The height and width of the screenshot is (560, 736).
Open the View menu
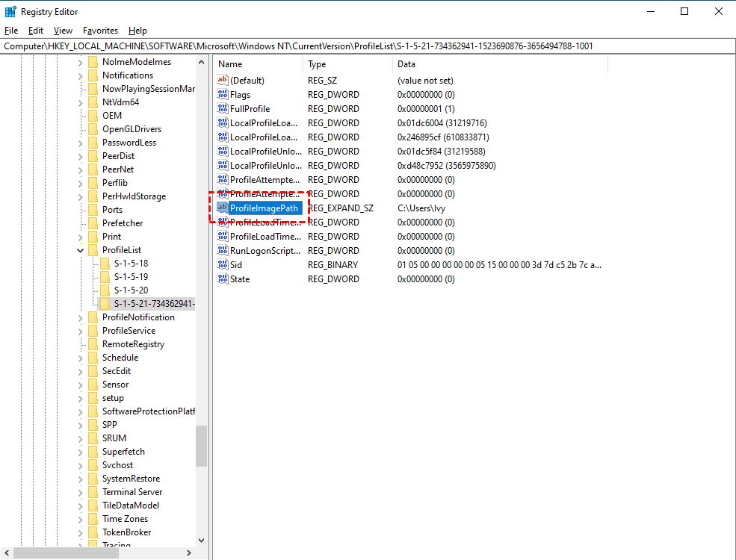(x=63, y=31)
